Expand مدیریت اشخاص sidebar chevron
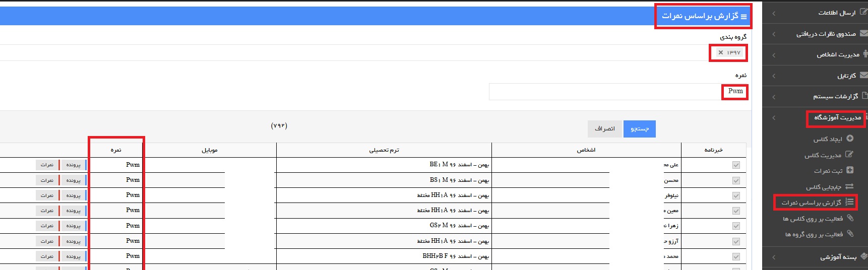 pyautogui.click(x=774, y=55)
